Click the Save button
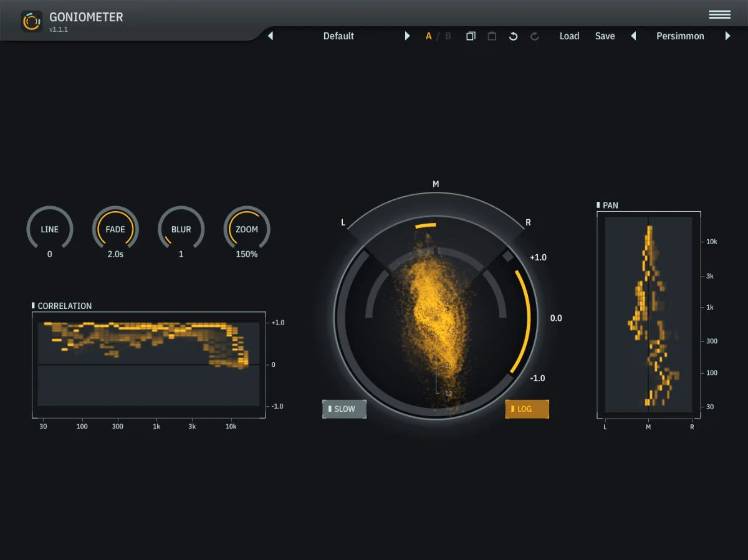The height and width of the screenshot is (560, 748). (x=605, y=36)
